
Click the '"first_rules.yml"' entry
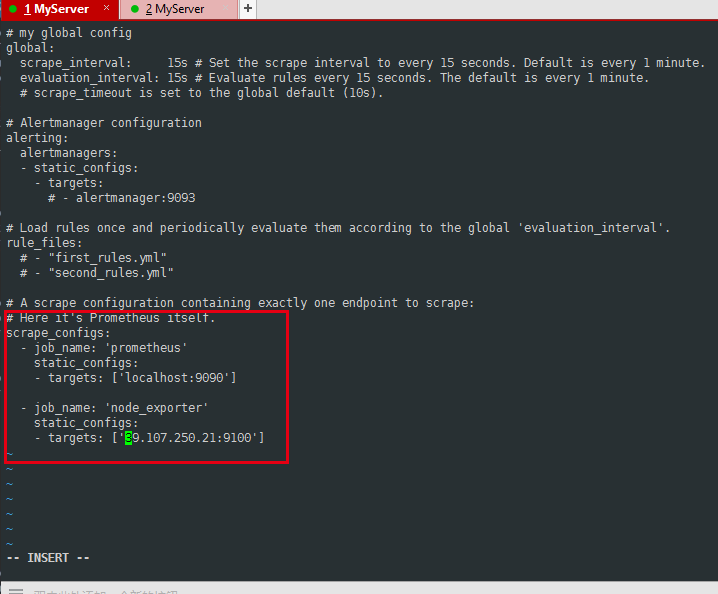[x=108, y=258]
